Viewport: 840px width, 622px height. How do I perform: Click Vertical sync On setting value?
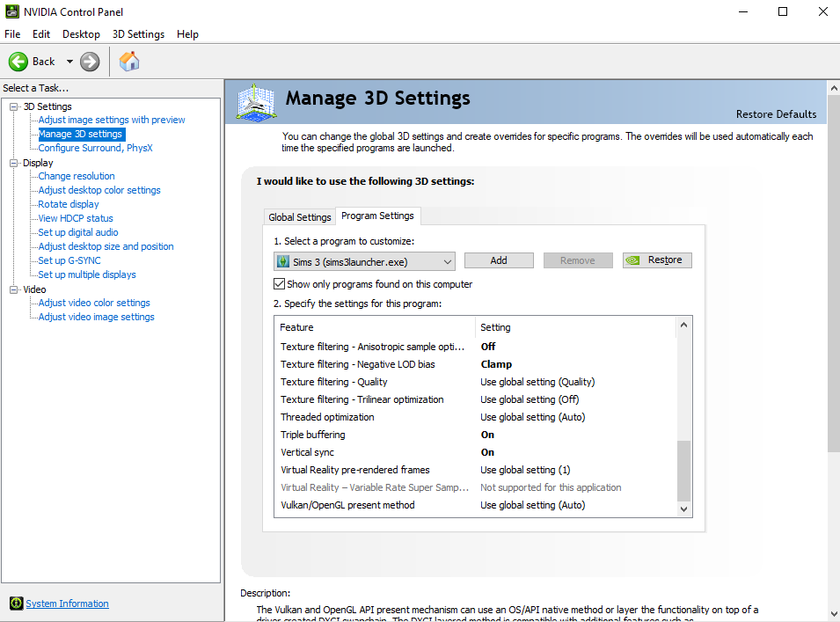tap(487, 452)
